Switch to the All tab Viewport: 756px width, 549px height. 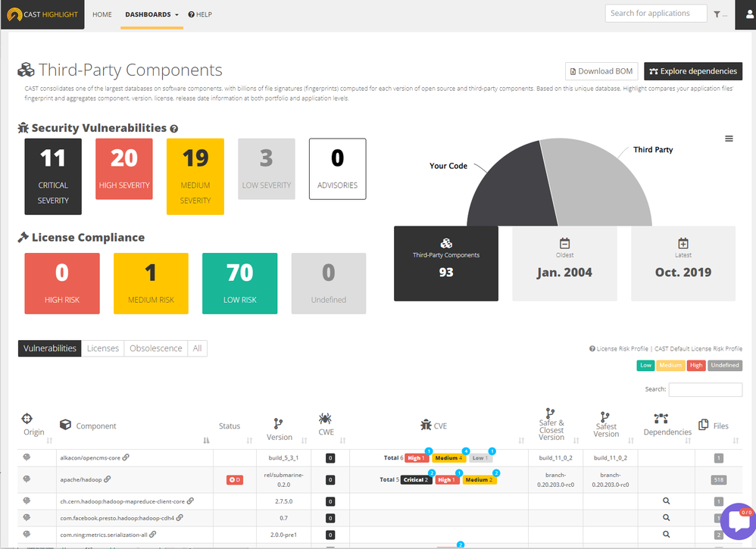197,348
